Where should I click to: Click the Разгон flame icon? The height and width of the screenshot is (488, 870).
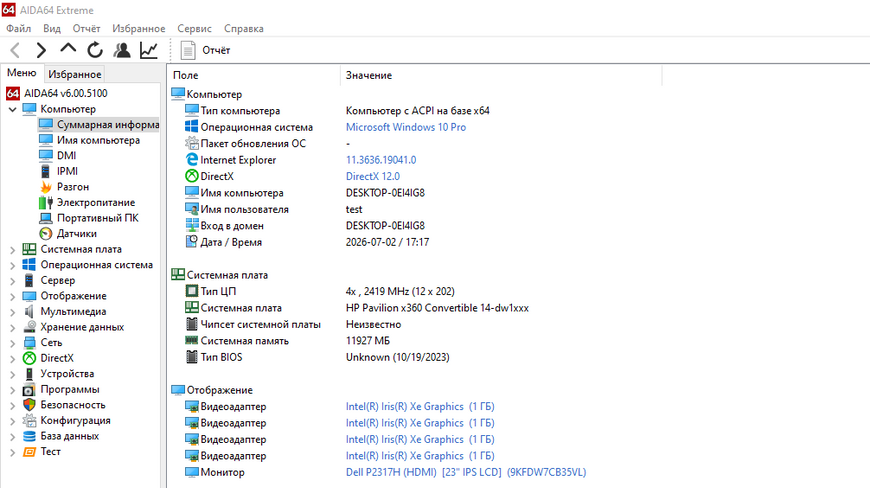coord(46,187)
